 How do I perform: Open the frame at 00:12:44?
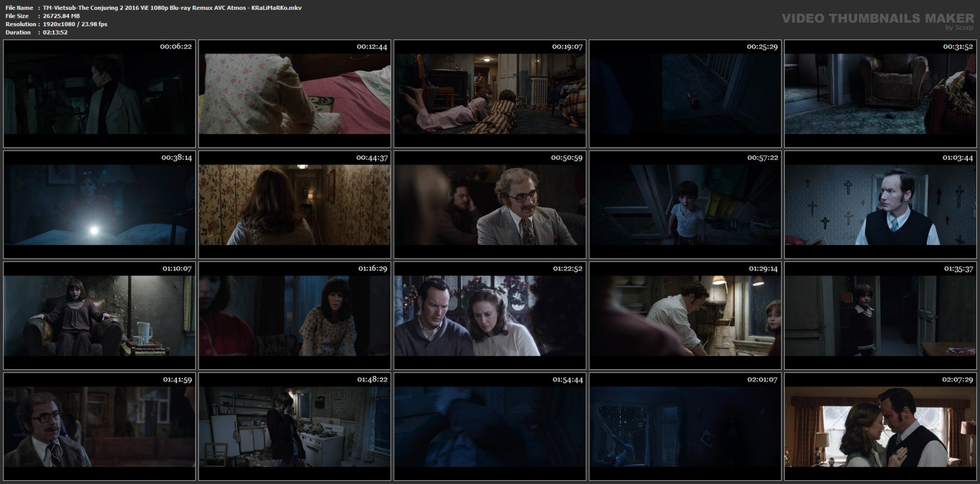pos(295,93)
